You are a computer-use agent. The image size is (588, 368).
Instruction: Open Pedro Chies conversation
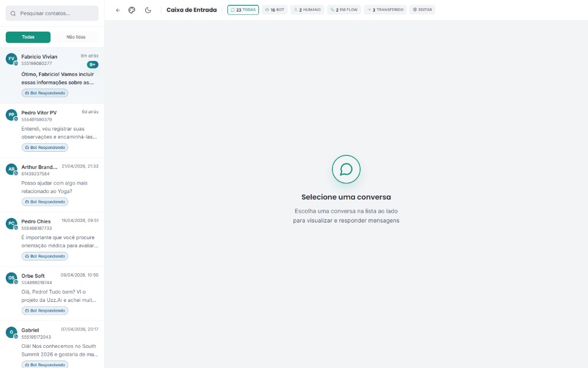[x=52, y=239]
